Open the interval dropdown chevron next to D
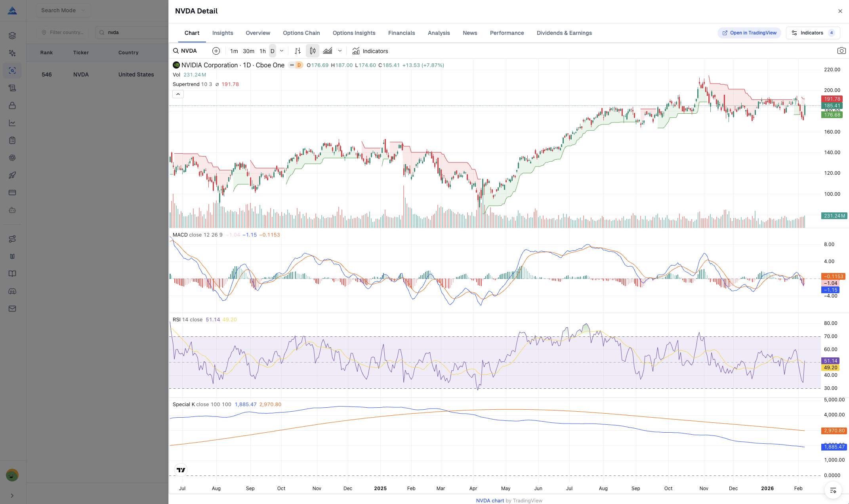Image resolution: width=849 pixels, height=504 pixels. 282,51
